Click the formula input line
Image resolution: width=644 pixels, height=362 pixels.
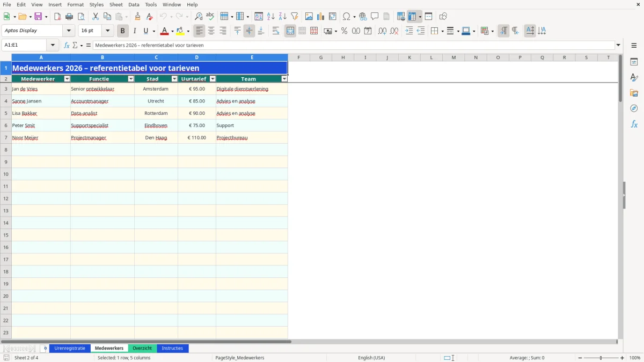[x=354, y=46]
